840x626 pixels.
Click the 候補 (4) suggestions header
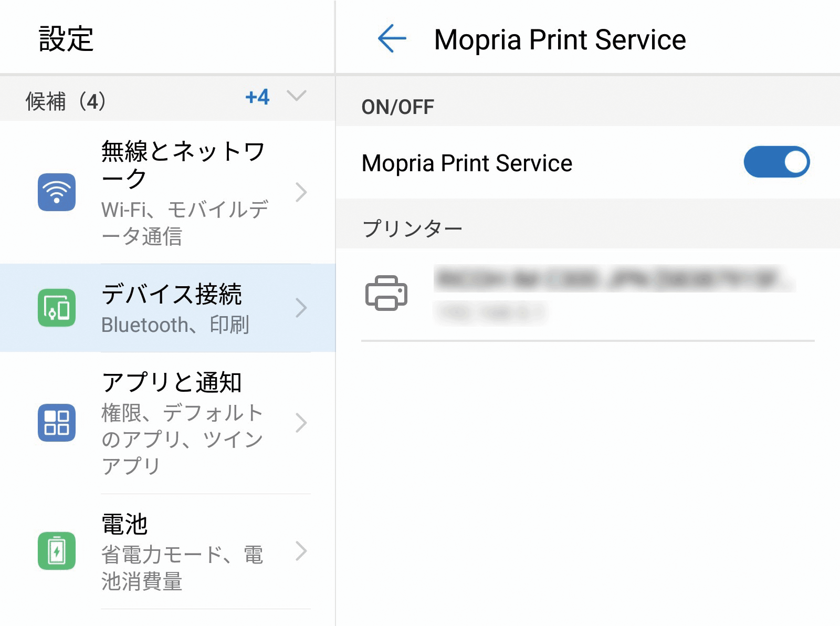coord(66,101)
